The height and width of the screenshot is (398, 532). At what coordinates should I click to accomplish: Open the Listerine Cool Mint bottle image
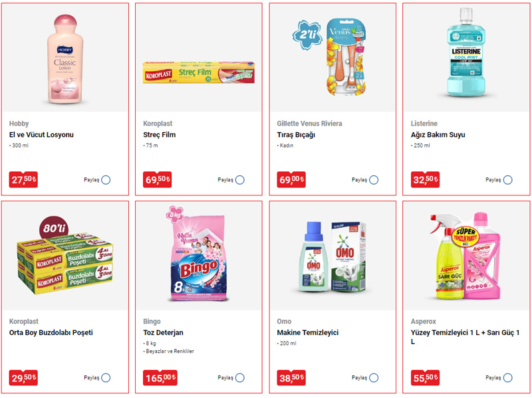click(466, 52)
